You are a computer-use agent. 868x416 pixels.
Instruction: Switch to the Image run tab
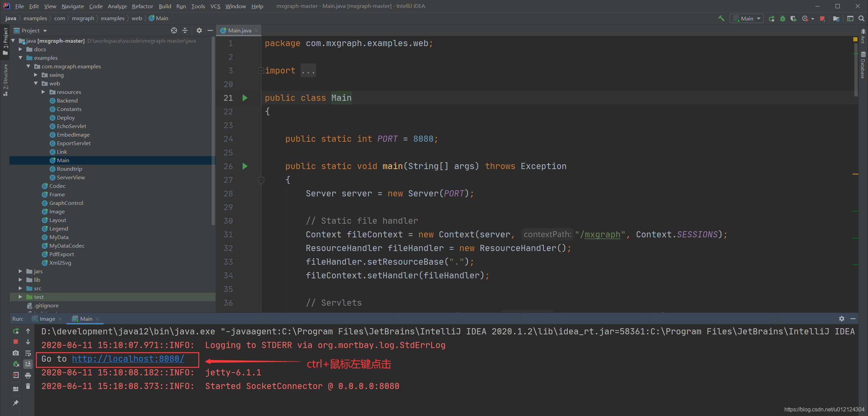(x=47, y=319)
